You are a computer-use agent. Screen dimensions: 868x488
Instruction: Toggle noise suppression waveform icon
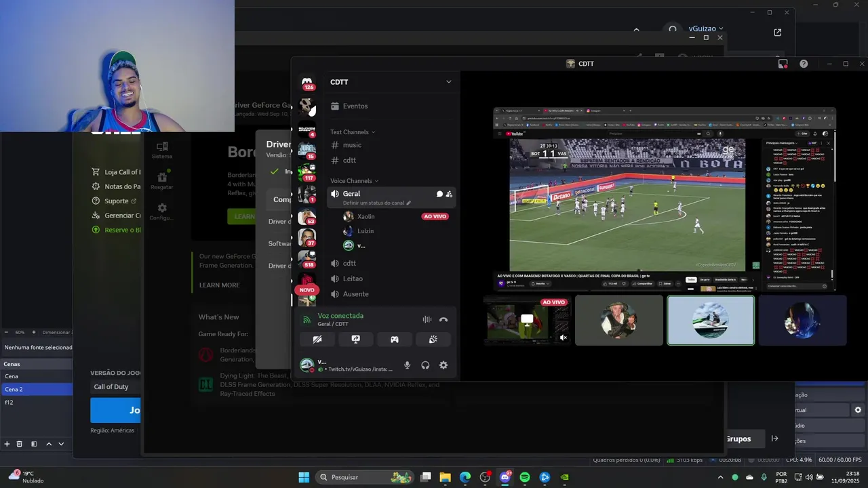point(427,319)
